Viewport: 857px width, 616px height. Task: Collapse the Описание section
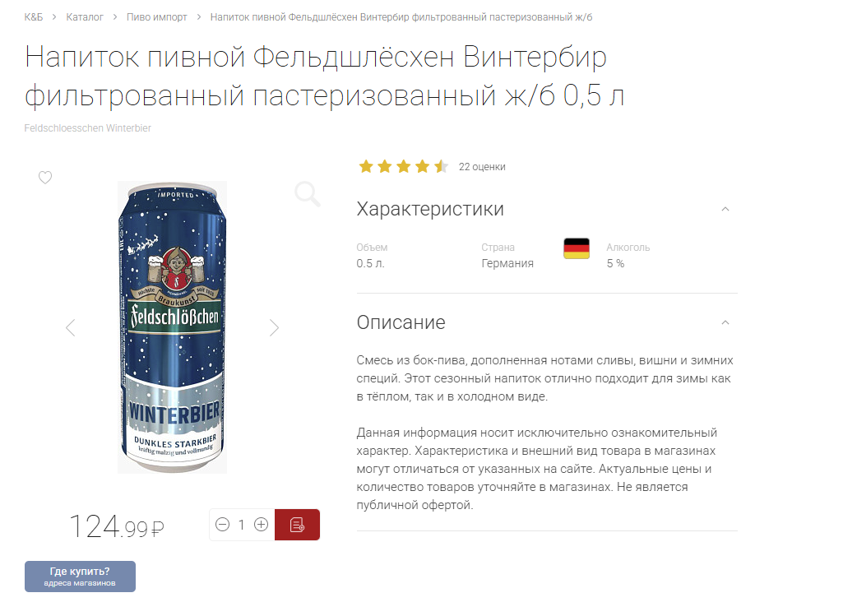point(725,322)
